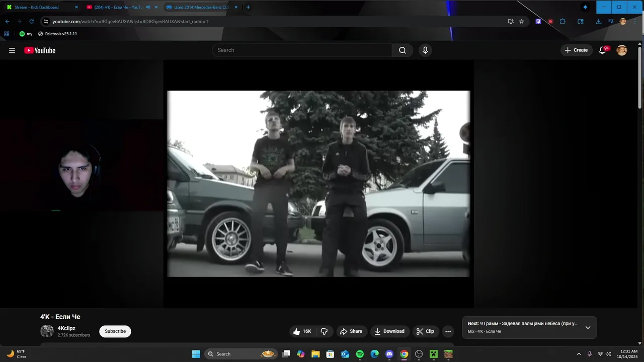Click the YouTube search input field
Viewport: 644px width, 362px height.
302,50
